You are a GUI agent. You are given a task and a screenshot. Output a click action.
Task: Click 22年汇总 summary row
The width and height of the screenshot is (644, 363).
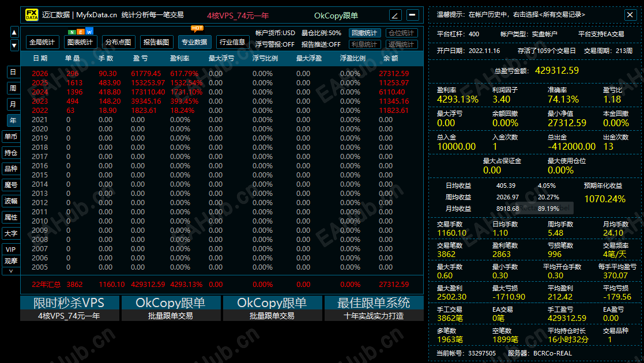point(222,284)
